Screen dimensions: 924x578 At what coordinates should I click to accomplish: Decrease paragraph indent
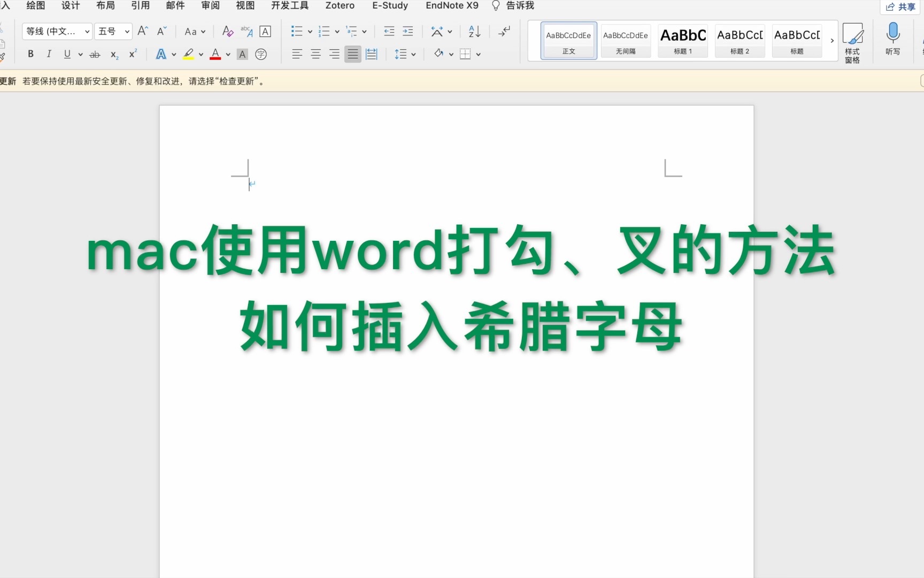coord(389,31)
